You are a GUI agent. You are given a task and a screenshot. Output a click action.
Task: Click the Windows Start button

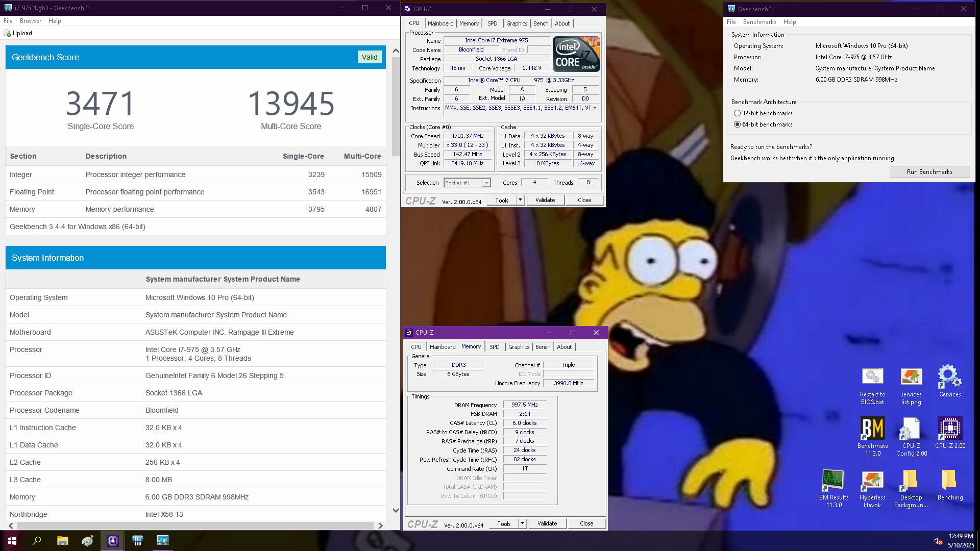click(12, 541)
